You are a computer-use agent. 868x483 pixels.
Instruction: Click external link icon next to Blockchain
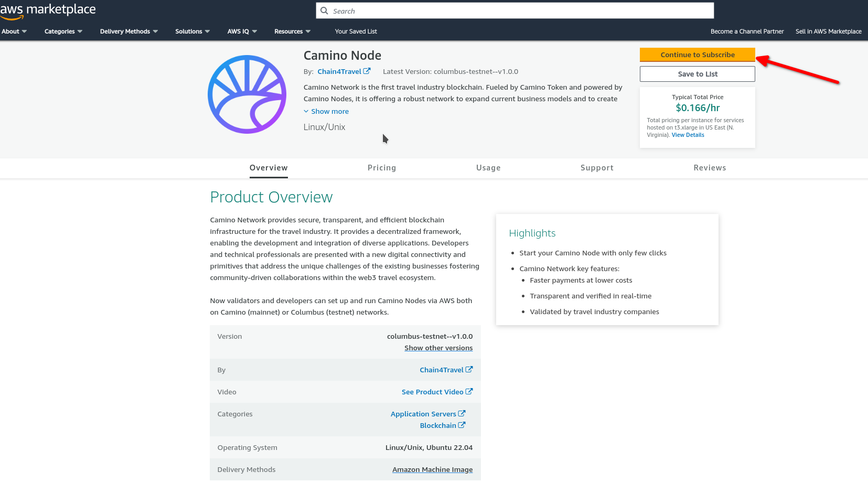pos(462,425)
